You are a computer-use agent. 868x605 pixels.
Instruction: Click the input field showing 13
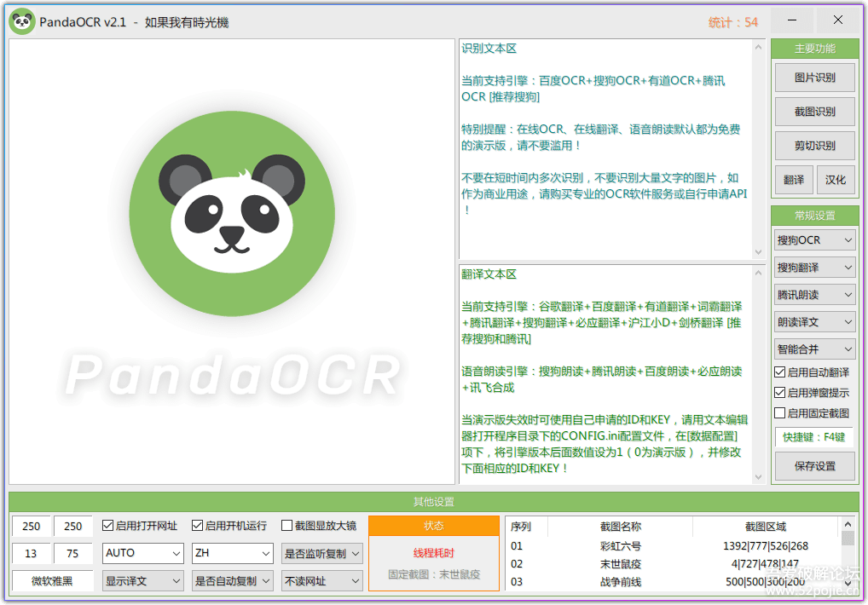31,554
